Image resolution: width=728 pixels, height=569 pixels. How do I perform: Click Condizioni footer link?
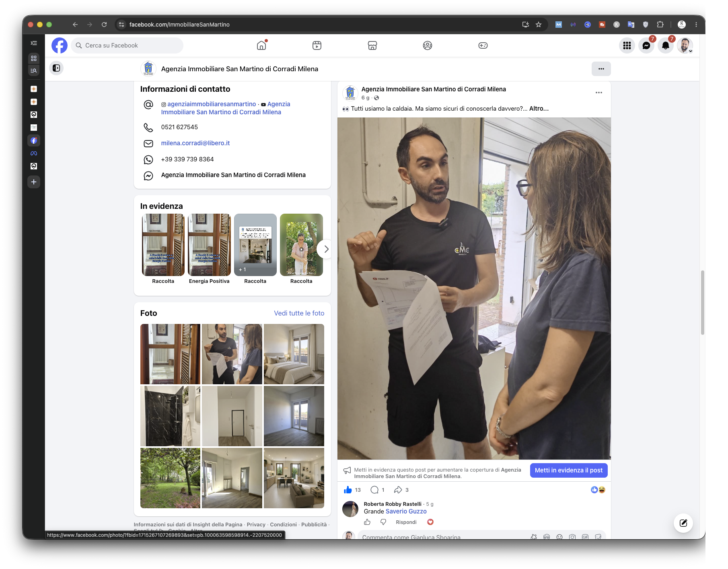(x=283, y=525)
